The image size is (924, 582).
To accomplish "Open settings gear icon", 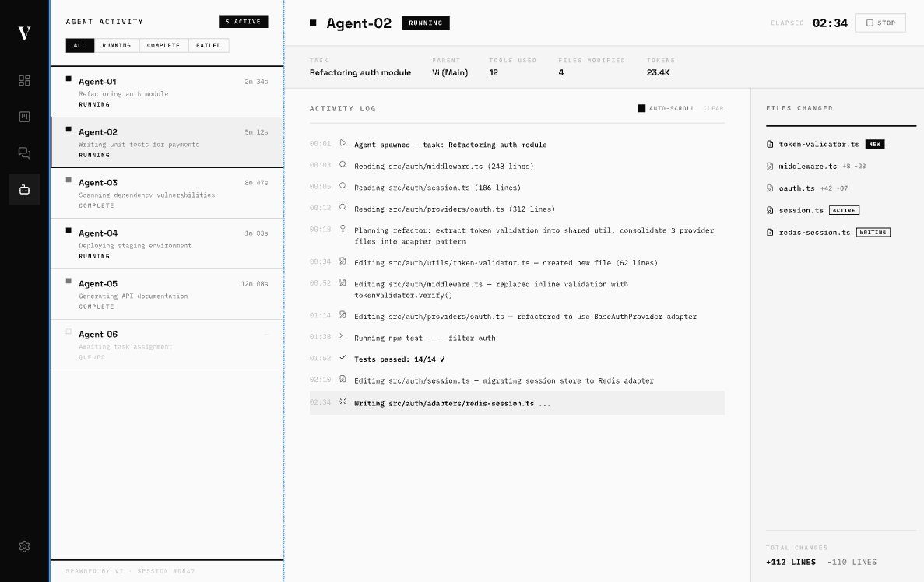I will click(24, 546).
